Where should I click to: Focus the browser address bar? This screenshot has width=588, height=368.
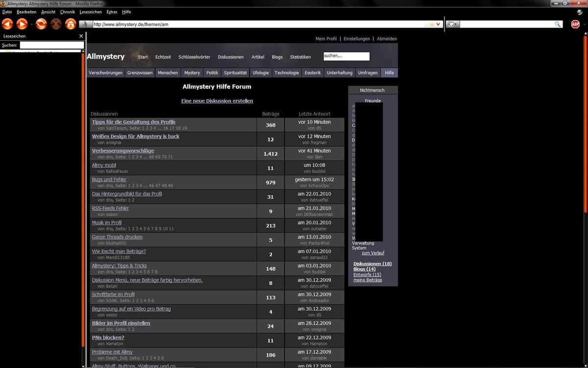click(x=260, y=24)
